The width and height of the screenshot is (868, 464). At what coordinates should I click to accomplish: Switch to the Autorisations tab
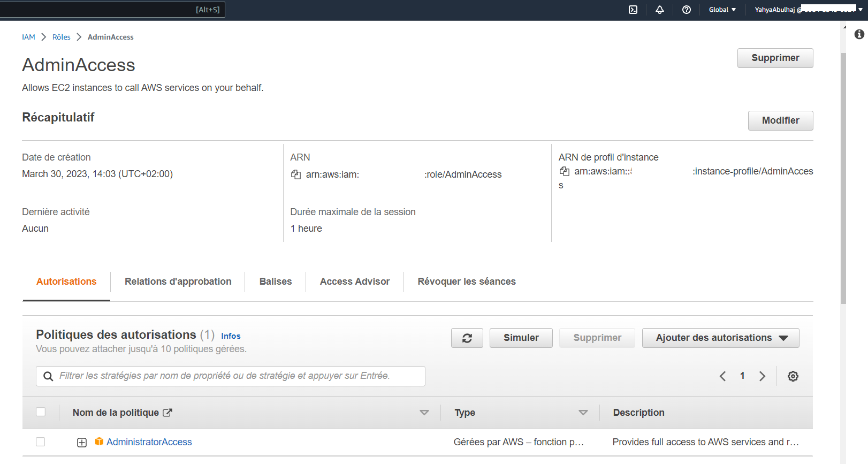pyautogui.click(x=66, y=282)
